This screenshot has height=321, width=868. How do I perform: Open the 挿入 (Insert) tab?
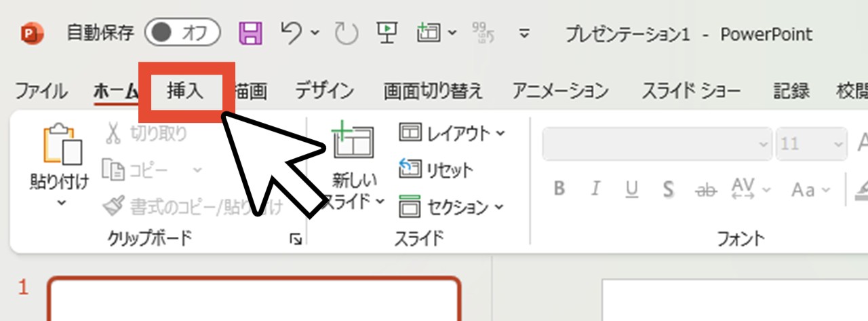pyautogui.click(x=186, y=91)
